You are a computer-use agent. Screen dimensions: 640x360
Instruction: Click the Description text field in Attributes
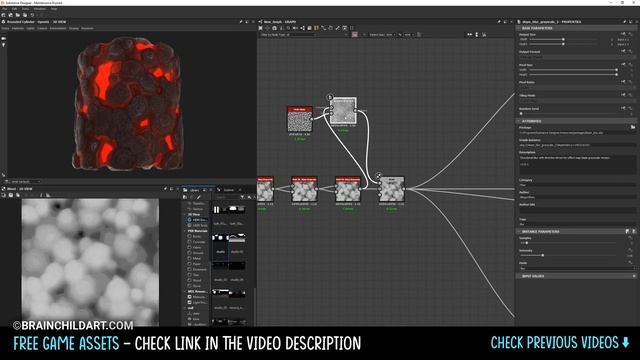[x=577, y=164]
